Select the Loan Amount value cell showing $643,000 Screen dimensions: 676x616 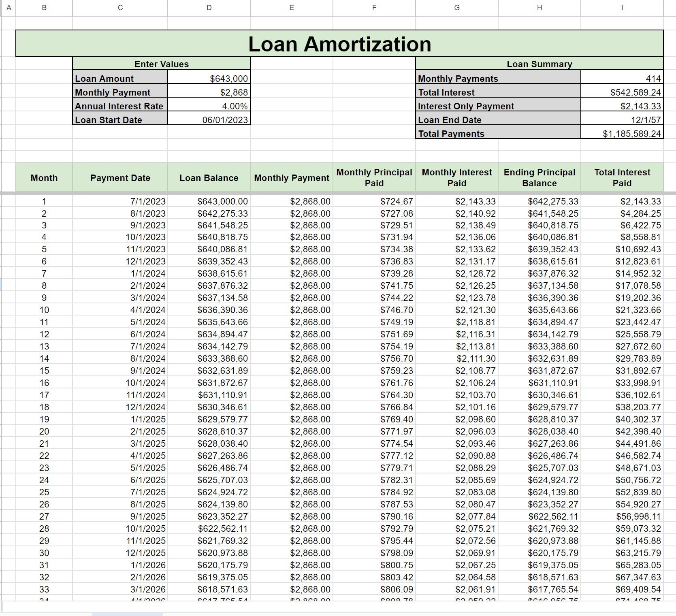tap(209, 79)
